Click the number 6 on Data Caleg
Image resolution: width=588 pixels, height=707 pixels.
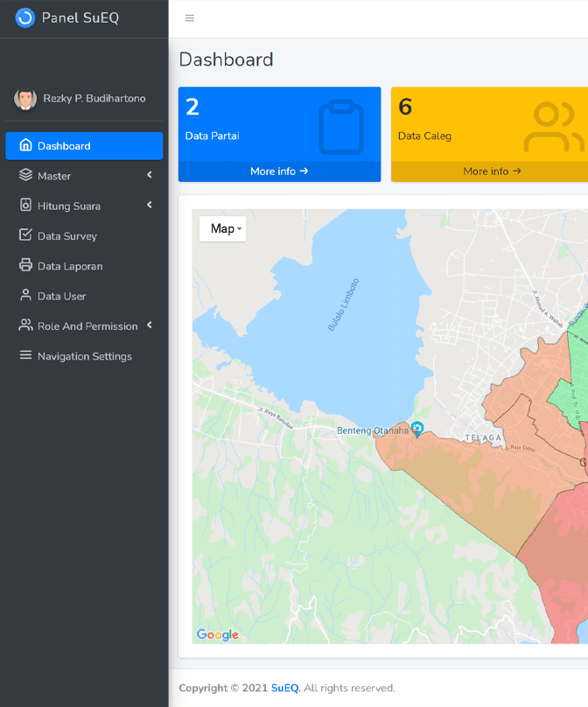(x=405, y=107)
